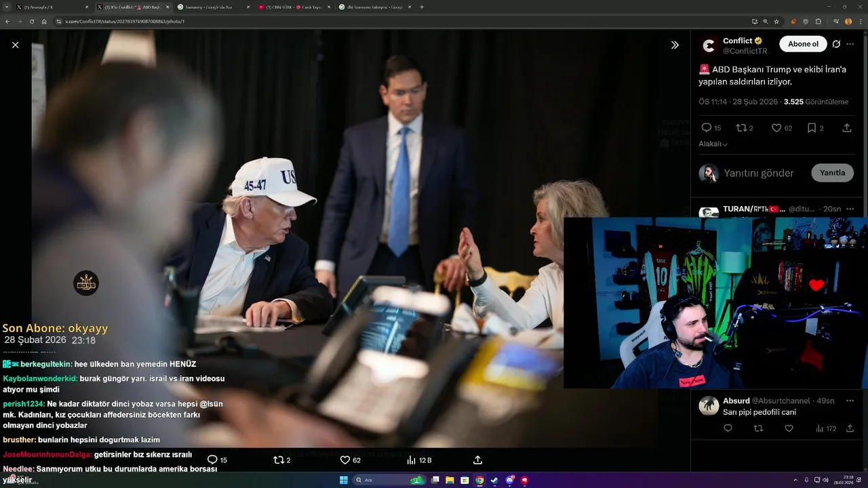Viewport: 868px width, 488px height.
Task: Open Discord from the taskbar
Action: pos(509,480)
